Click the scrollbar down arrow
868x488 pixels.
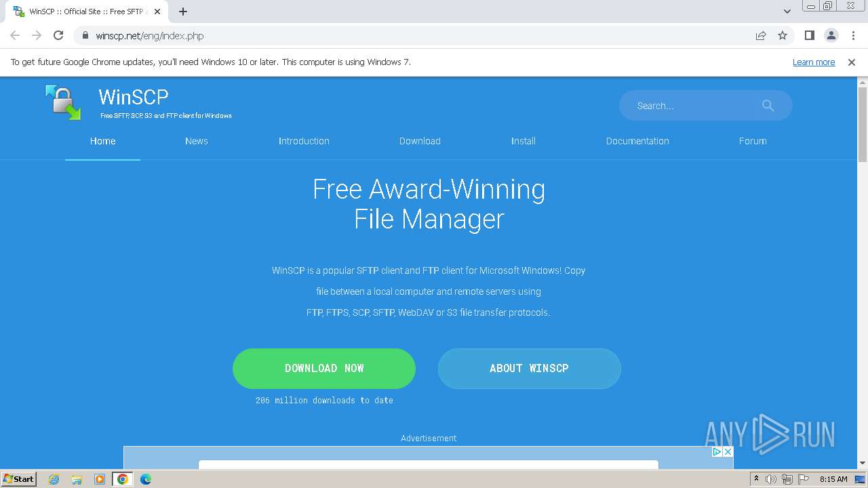coord(863,463)
